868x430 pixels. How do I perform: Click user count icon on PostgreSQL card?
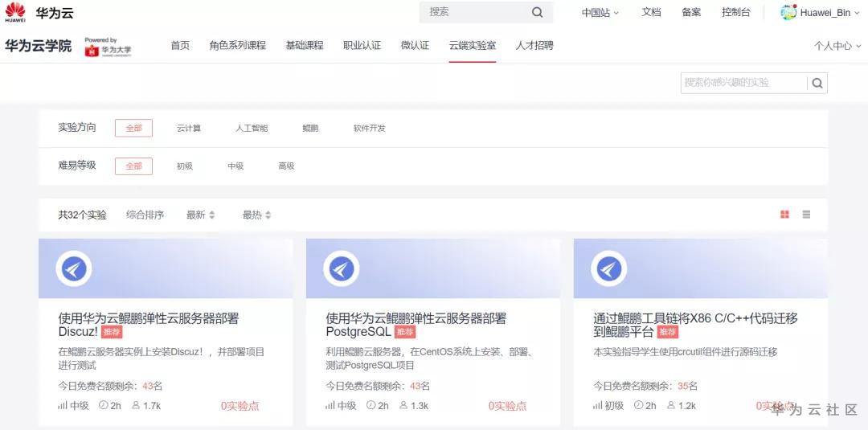pyautogui.click(x=403, y=405)
